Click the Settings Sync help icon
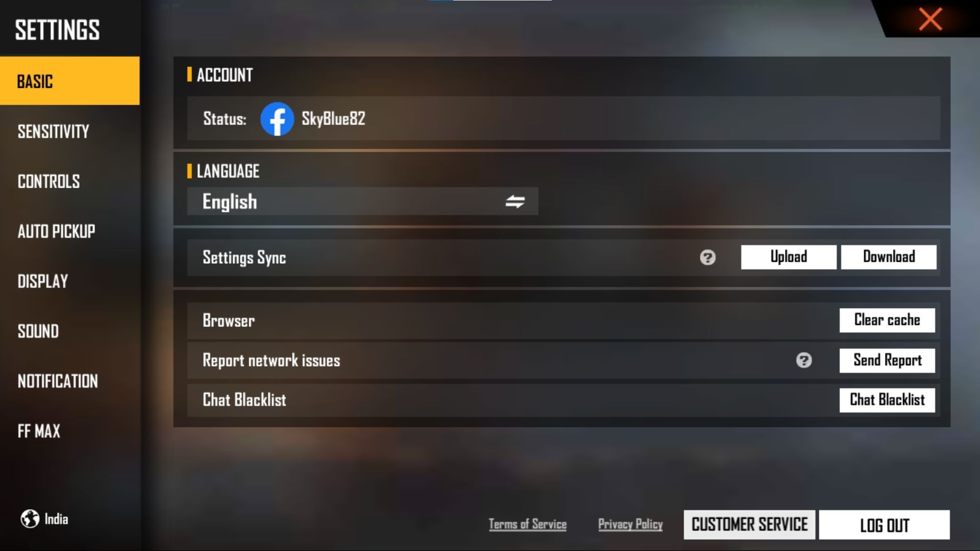Image resolution: width=980 pixels, height=551 pixels. click(x=707, y=257)
